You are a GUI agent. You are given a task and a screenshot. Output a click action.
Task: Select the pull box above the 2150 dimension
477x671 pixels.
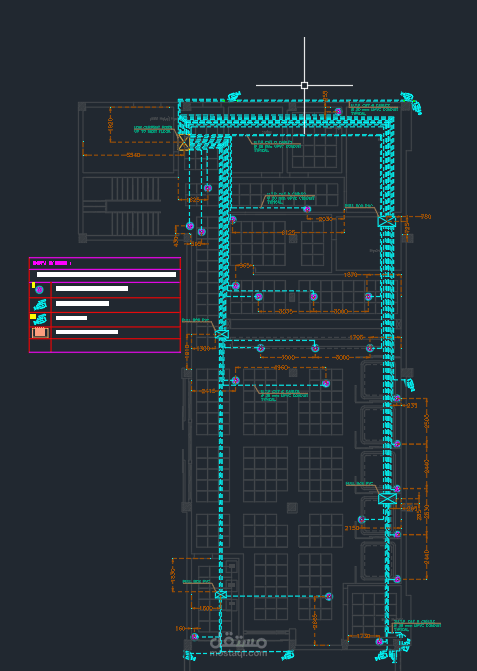388,499
